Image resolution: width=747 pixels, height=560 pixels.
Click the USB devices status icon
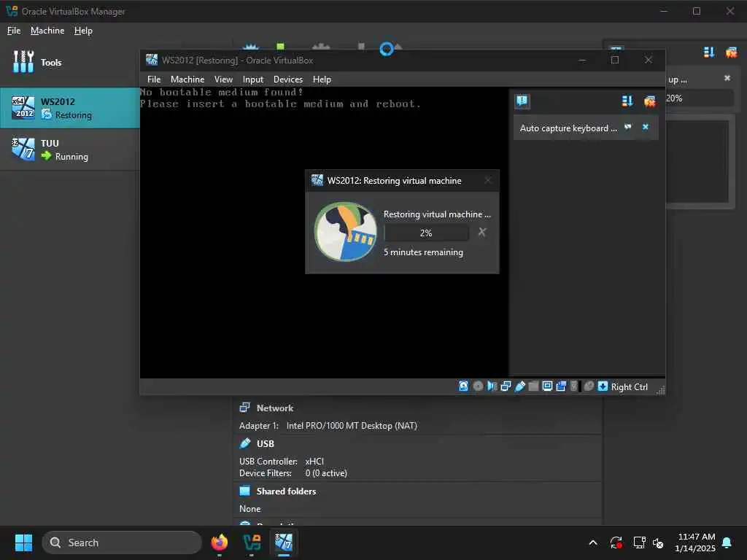[519, 386]
